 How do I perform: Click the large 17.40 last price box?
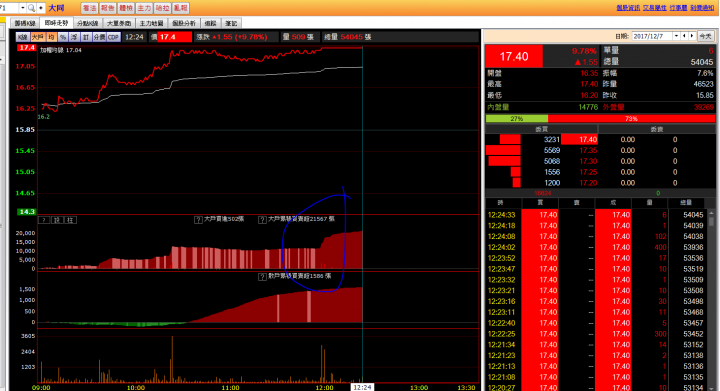[514, 56]
